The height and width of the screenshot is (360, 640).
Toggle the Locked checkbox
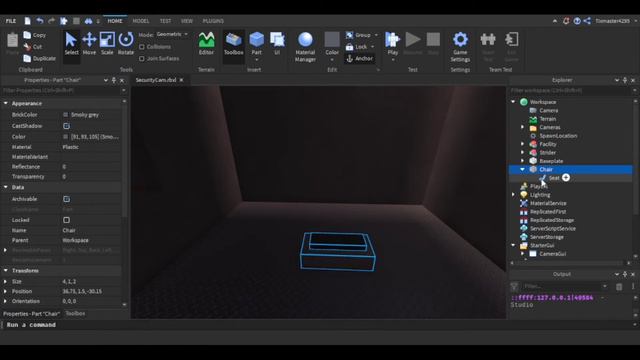[66, 220]
